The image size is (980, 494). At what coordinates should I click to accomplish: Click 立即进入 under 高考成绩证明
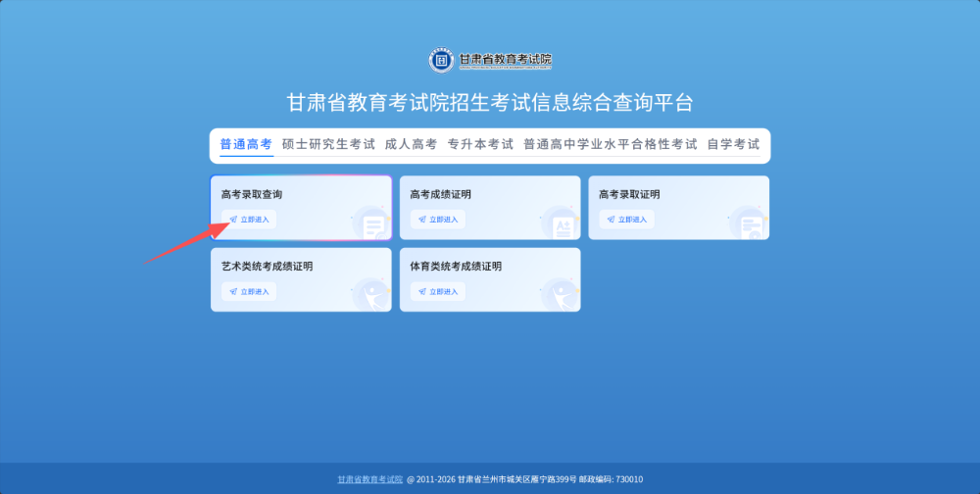click(x=437, y=220)
